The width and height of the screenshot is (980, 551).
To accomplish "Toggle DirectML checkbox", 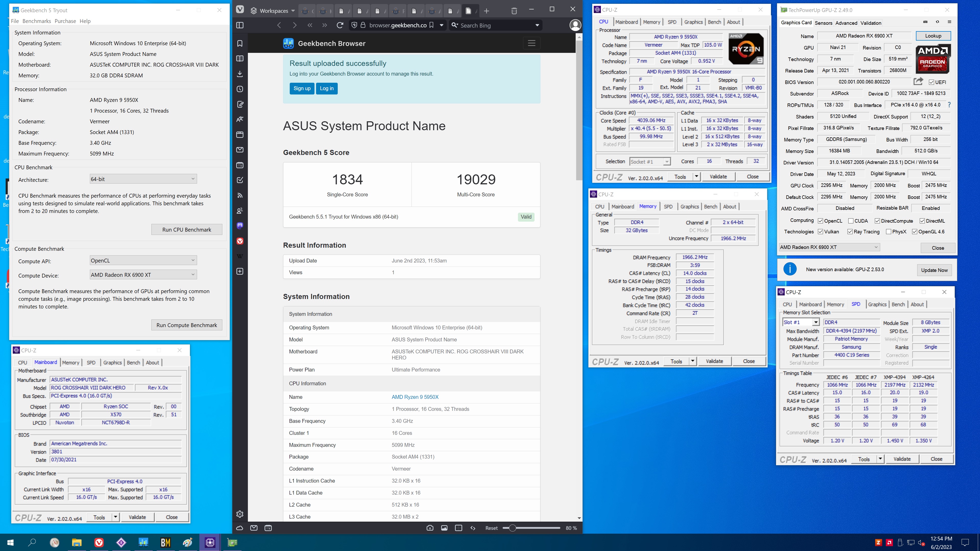I will click(922, 221).
